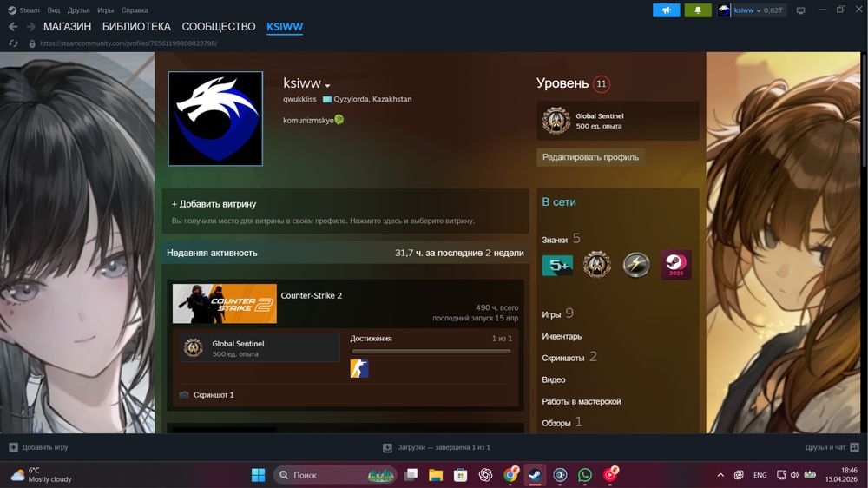
Task: Click Редактировать профиль button
Action: coord(590,157)
